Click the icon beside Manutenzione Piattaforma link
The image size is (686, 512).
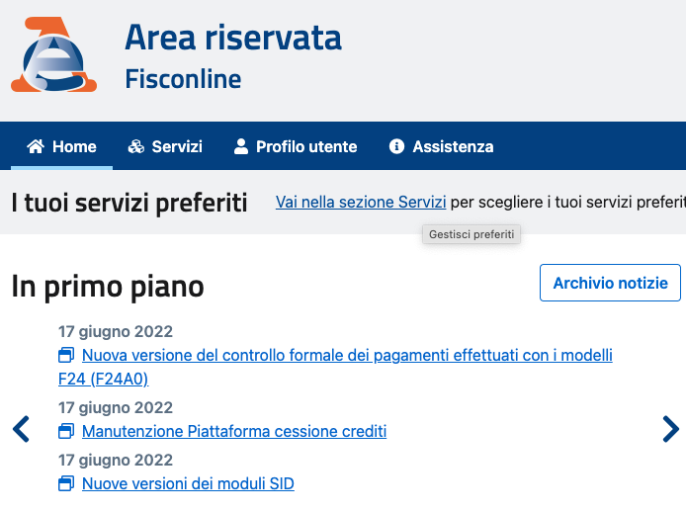66,432
